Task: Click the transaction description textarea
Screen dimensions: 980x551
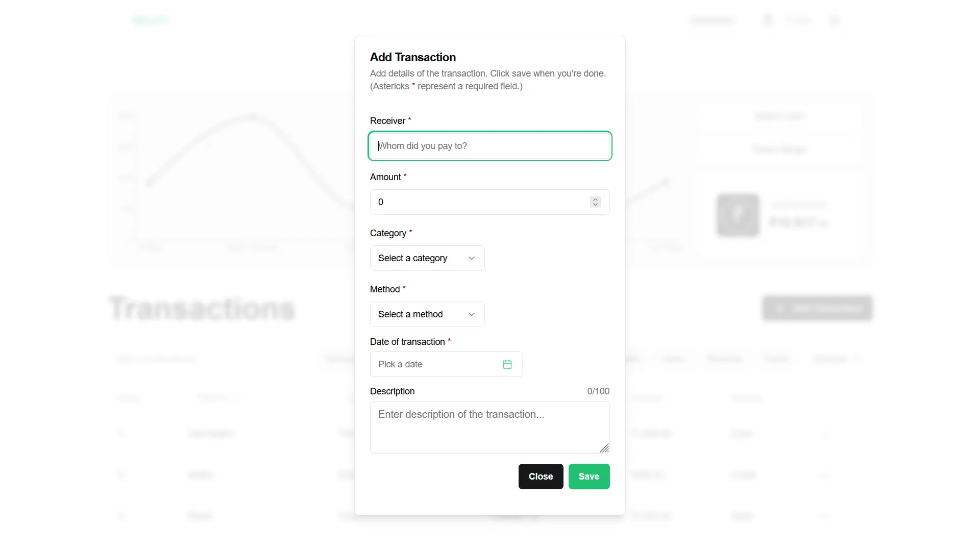Action: pos(489,427)
